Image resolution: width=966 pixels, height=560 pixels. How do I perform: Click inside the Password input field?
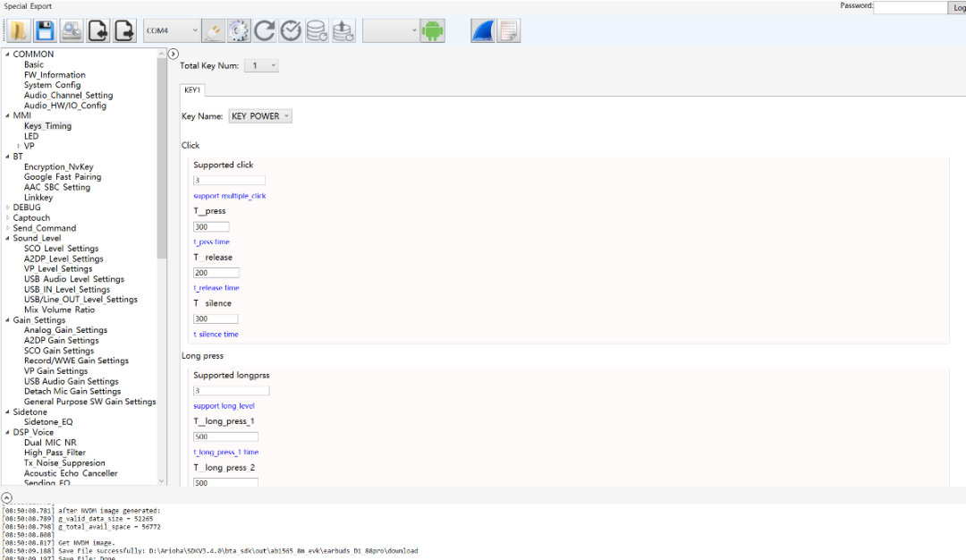coord(910,6)
